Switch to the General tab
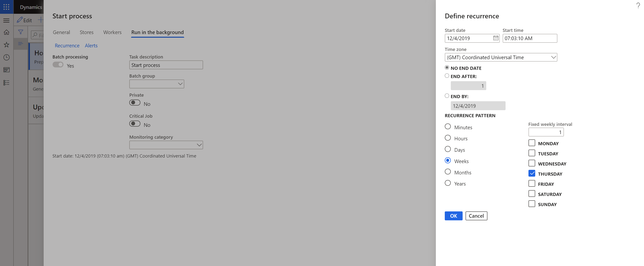644x266 pixels. pos(61,32)
